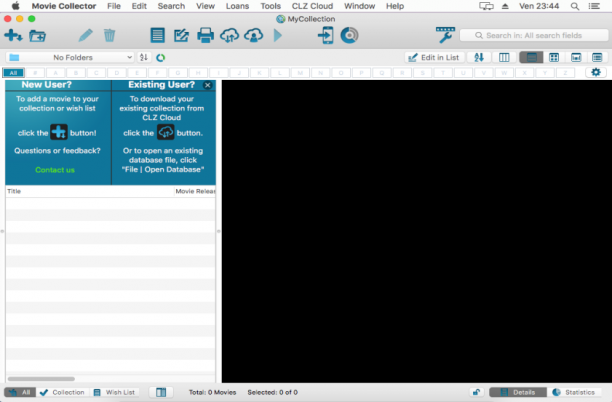The height and width of the screenshot is (402, 612).
Task: Open the Movie Collector app menu
Action: (64, 6)
